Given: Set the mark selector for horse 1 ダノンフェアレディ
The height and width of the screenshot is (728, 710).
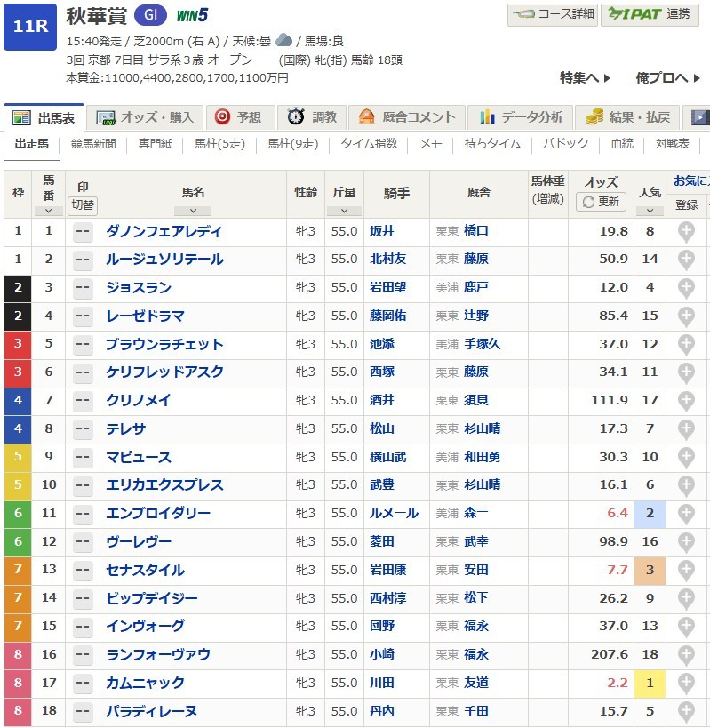Looking at the screenshot, I should click(83, 231).
